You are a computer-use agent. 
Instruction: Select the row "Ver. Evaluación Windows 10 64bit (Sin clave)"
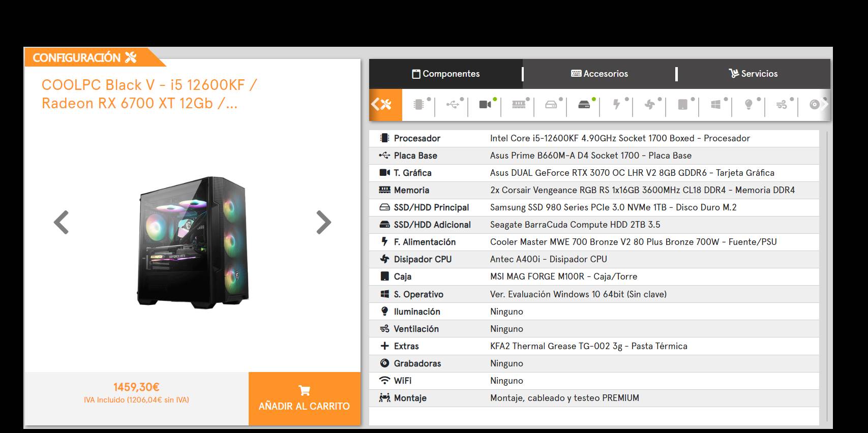[x=594, y=294]
